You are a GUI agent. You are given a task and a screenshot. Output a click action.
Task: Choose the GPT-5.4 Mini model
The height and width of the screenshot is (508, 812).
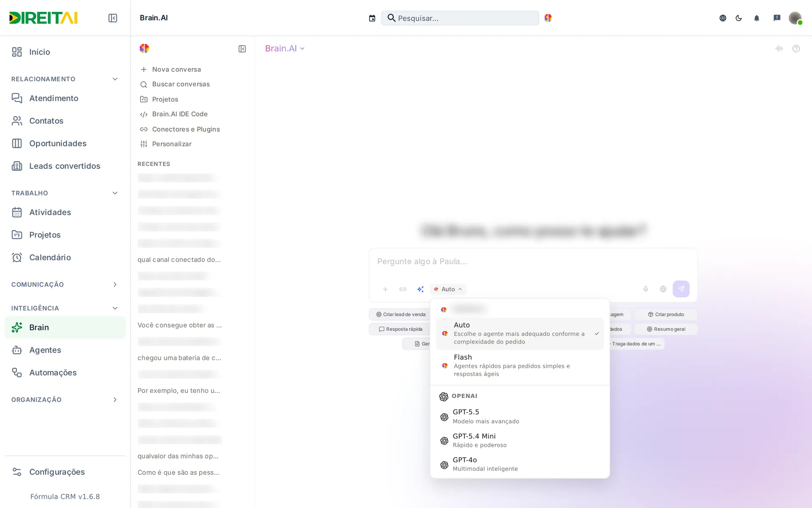pyautogui.click(x=520, y=440)
